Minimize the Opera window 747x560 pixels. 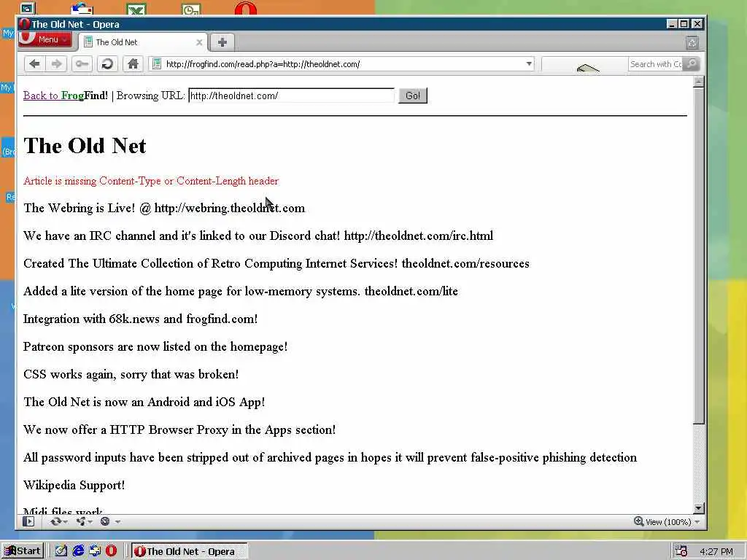[x=672, y=24]
